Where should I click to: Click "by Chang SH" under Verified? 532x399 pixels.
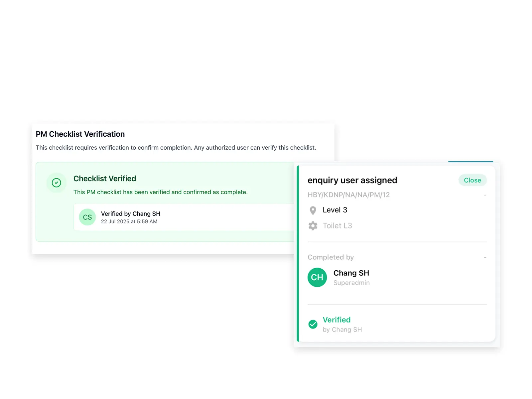[342, 330]
